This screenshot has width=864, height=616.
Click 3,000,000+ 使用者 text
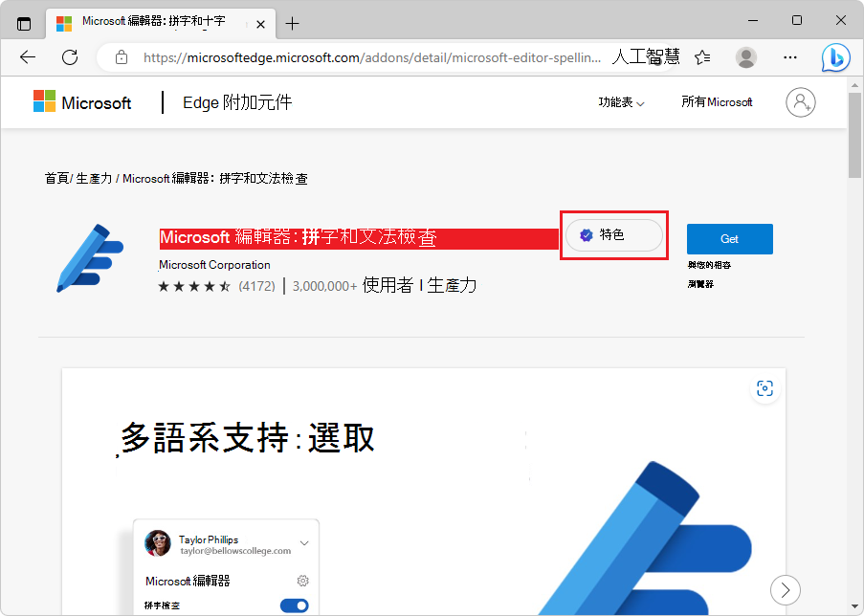coord(353,285)
